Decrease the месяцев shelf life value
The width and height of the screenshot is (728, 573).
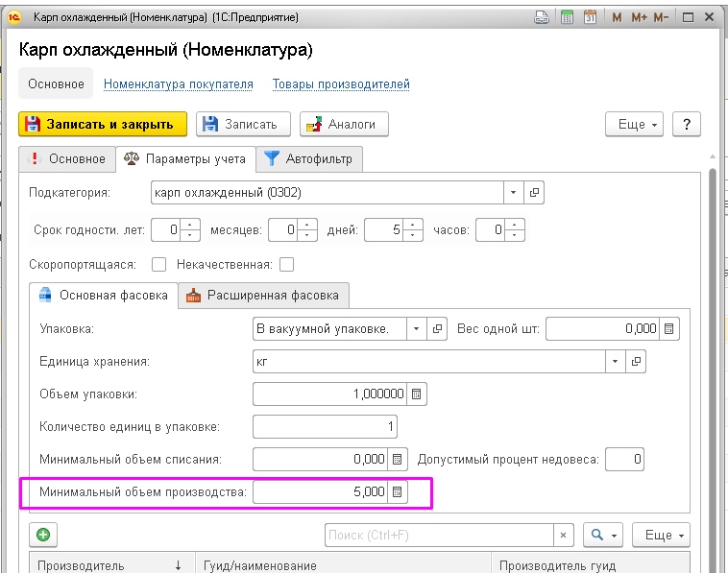306,235
